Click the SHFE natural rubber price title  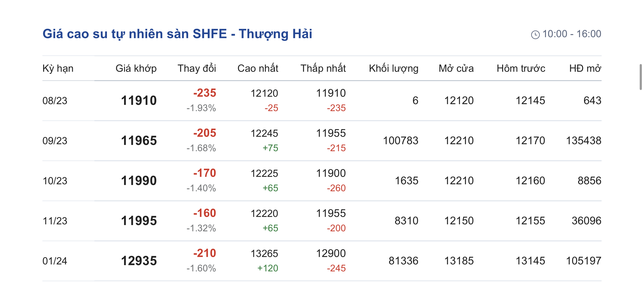[177, 34]
